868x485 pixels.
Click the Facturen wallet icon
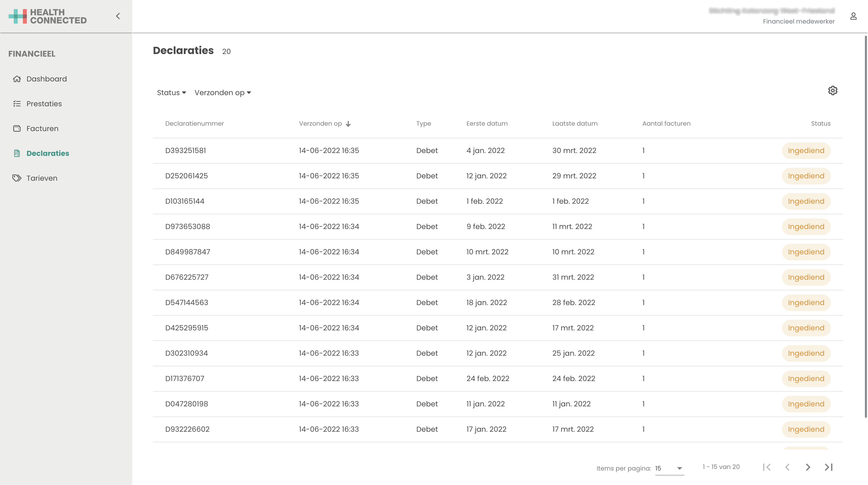tap(17, 128)
